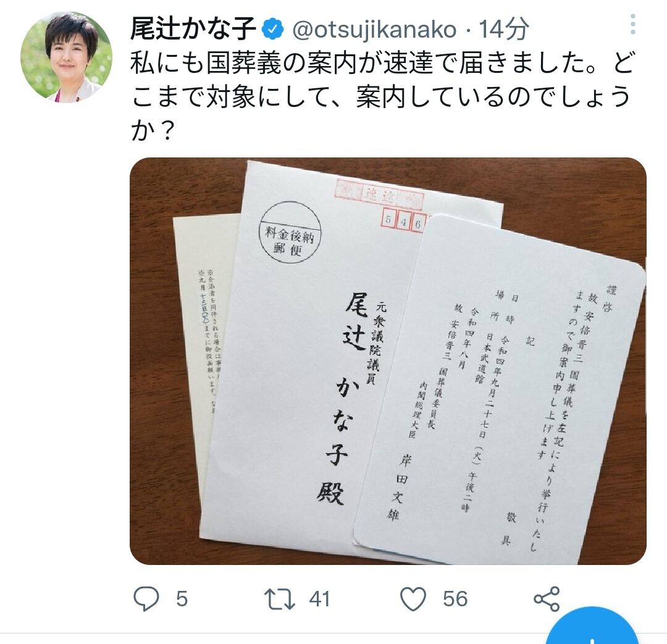The width and height of the screenshot is (667, 644).
Task: Tap the reply count 5
Action: pyautogui.click(x=182, y=599)
